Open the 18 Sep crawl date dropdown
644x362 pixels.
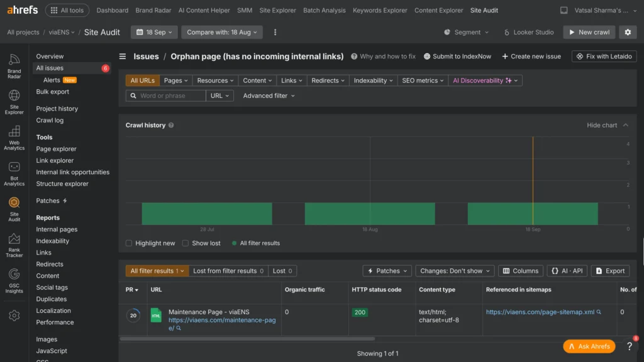click(x=154, y=32)
